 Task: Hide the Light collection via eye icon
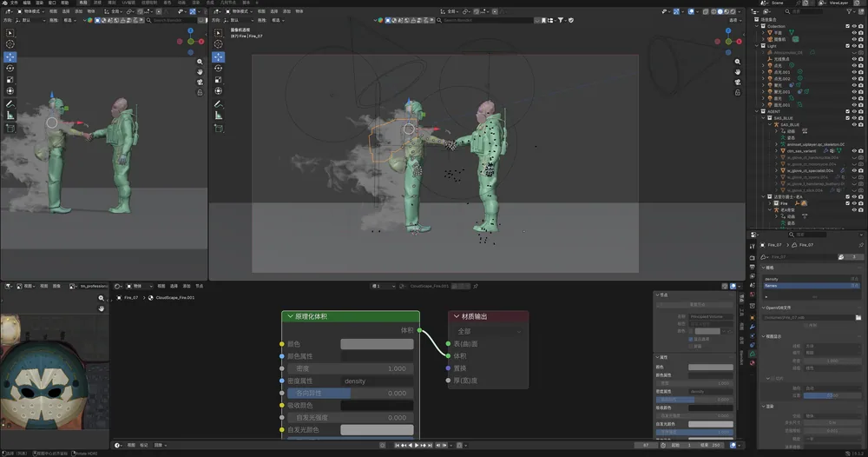click(x=854, y=46)
